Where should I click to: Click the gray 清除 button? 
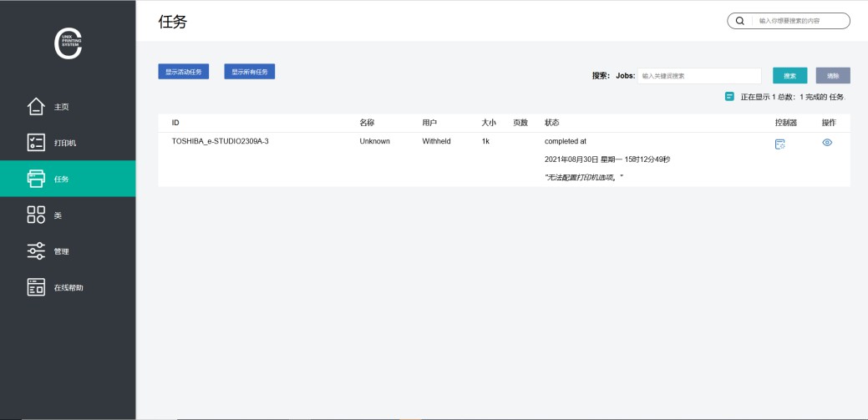pos(833,76)
